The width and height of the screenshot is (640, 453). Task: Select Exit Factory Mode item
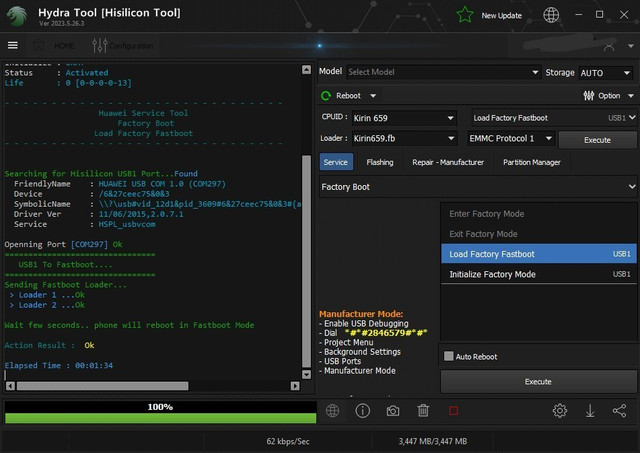[x=539, y=234]
